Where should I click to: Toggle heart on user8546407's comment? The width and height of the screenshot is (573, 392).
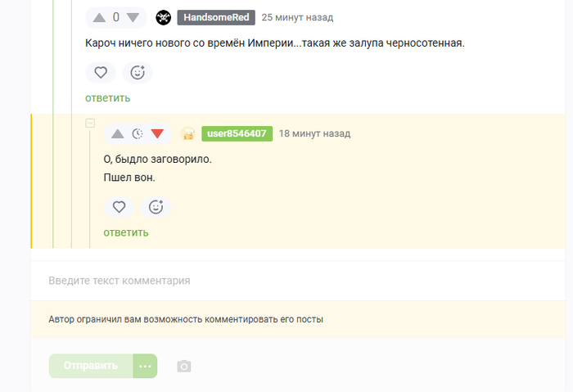[119, 207]
